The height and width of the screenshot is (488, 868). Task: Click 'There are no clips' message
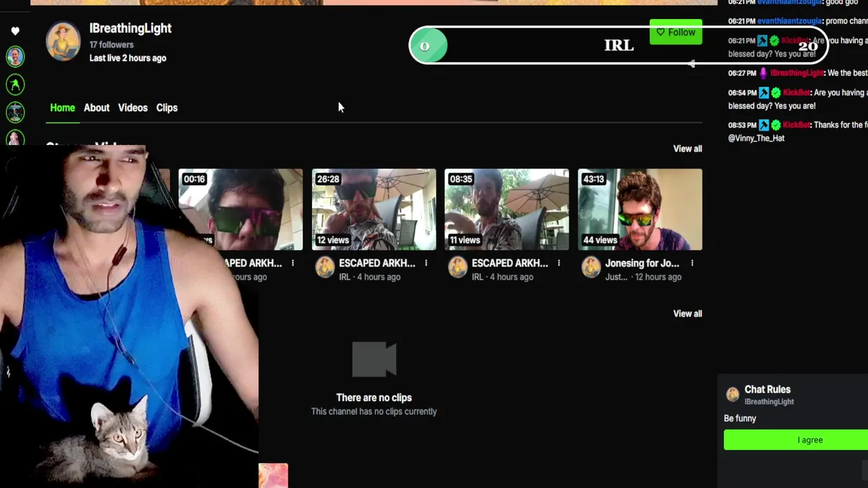pos(374,398)
